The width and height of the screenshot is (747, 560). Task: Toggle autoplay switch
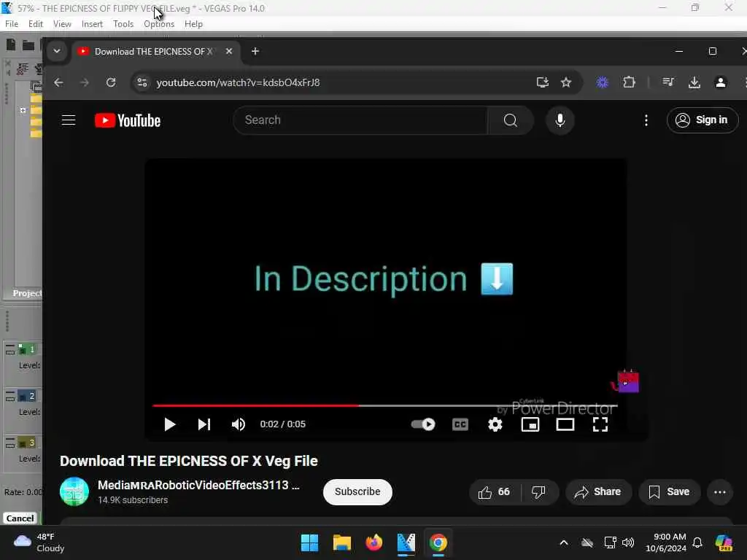coord(423,424)
